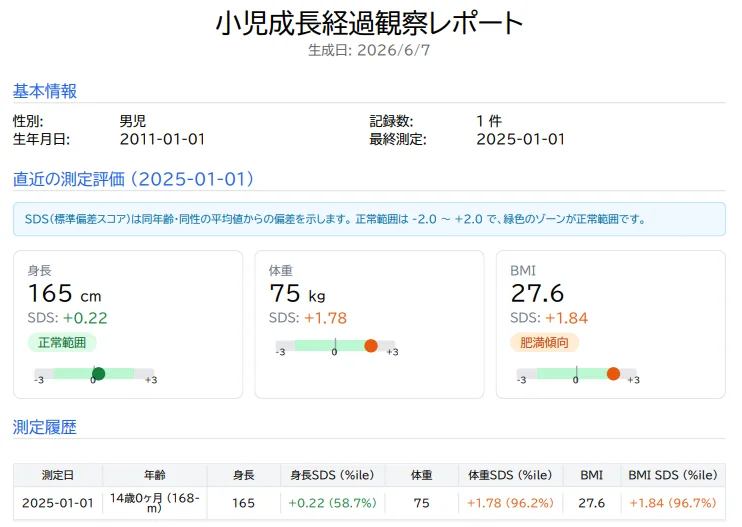This screenshot has height=527, width=742.
Task: Select table cell date 2025-01-01
Action: coord(58,503)
